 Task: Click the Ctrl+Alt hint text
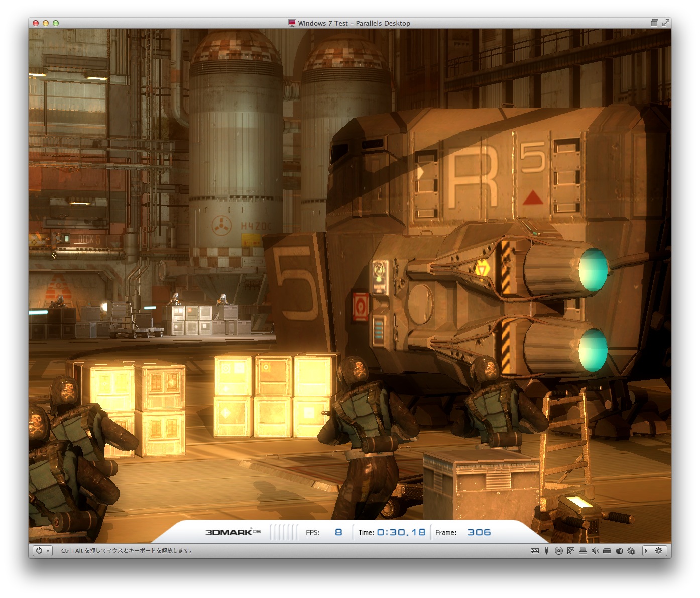[x=128, y=551]
